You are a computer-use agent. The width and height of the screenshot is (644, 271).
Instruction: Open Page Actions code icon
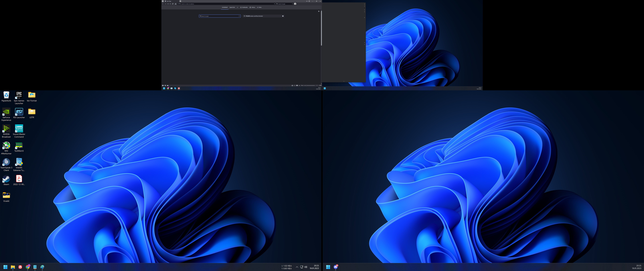[x=299, y=85]
